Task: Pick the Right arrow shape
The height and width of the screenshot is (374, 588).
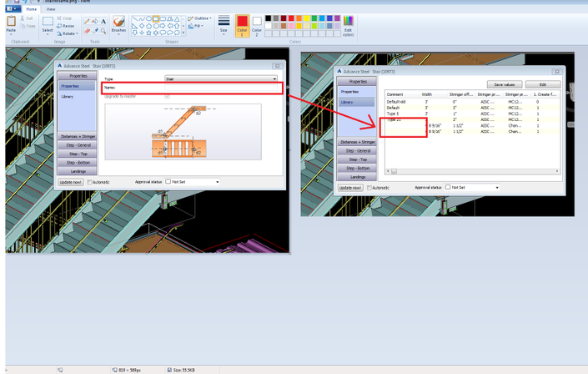Action: click(x=163, y=26)
